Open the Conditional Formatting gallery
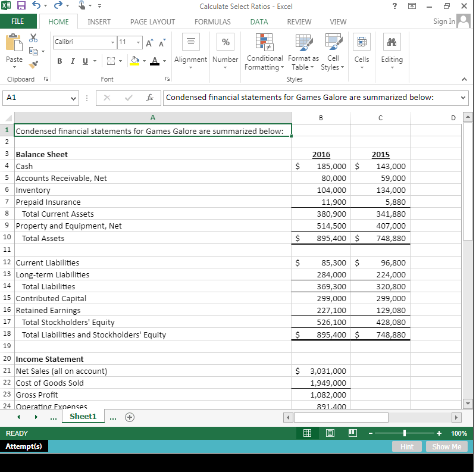Screen dimensions: 476x472 [264, 52]
